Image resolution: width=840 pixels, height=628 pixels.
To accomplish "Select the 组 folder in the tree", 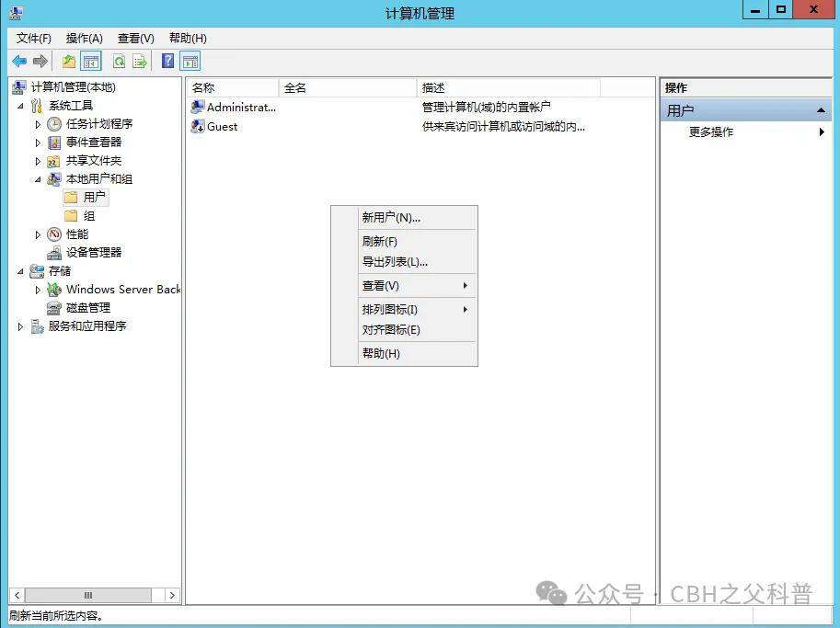I will (89, 216).
